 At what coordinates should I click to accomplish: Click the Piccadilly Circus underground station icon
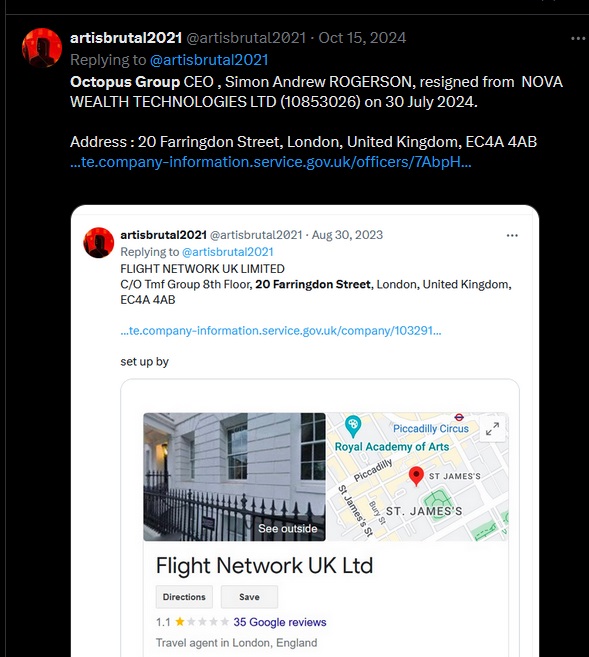tap(459, 417)
